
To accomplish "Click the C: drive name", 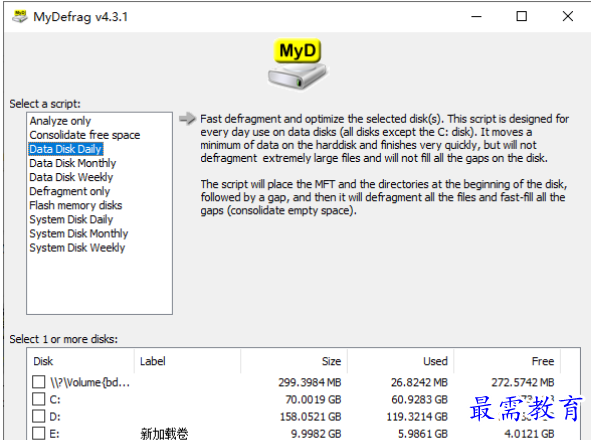I will pos(55,399).
